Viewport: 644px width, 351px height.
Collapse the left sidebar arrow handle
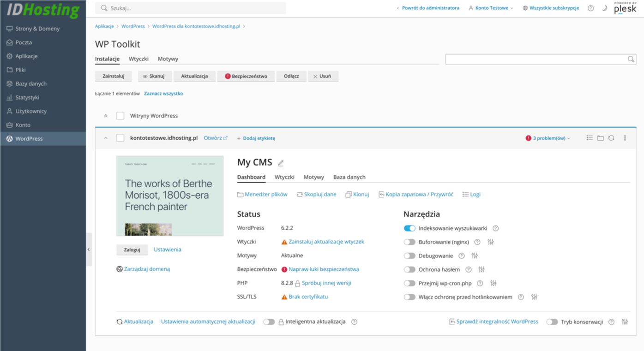tap(89, 250)
